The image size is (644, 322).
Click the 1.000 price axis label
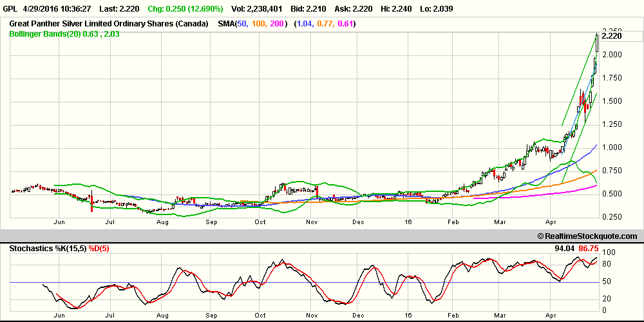click(611, 147)
